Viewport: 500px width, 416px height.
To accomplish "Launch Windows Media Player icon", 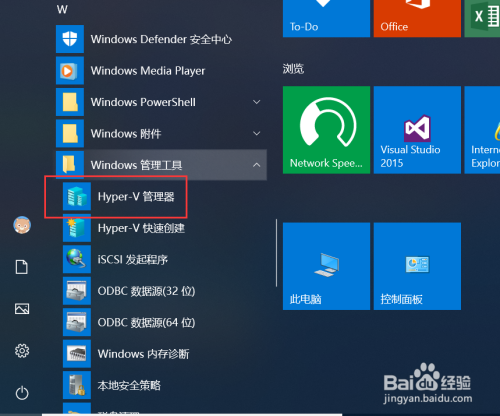I will 70,70.
